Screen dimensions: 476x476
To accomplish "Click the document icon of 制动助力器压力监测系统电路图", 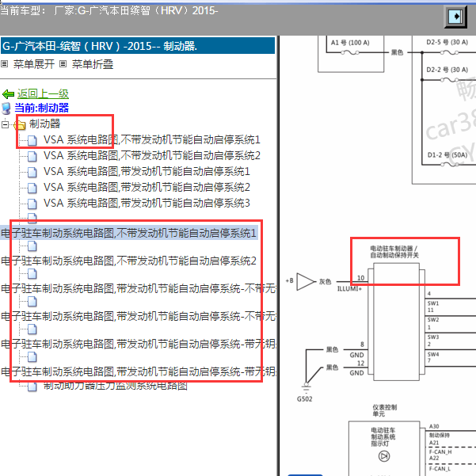I will (x=32, y=387).
